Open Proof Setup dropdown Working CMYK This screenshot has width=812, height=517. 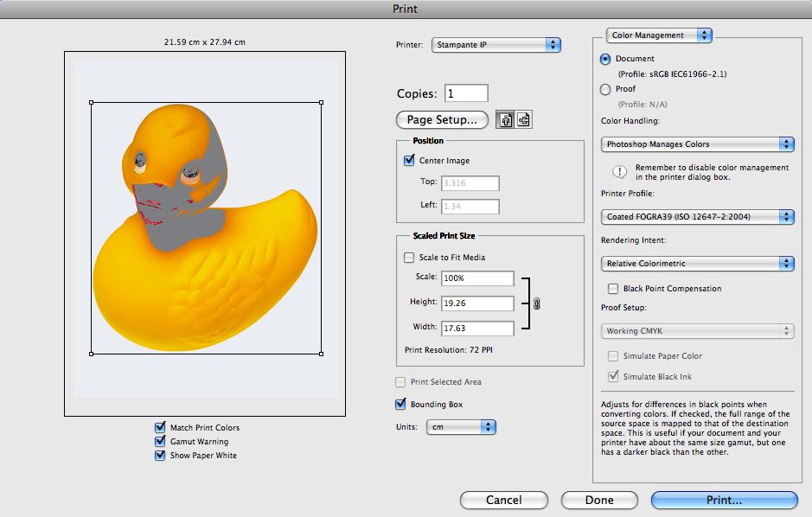697,331
